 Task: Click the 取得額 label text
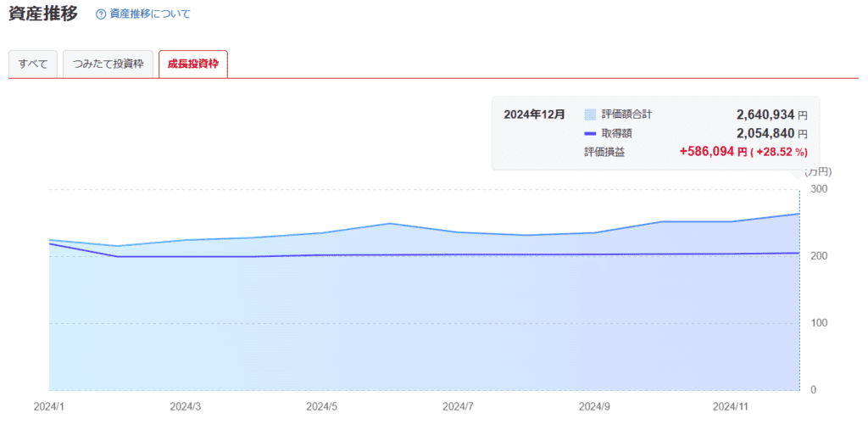tap(617, 133)
